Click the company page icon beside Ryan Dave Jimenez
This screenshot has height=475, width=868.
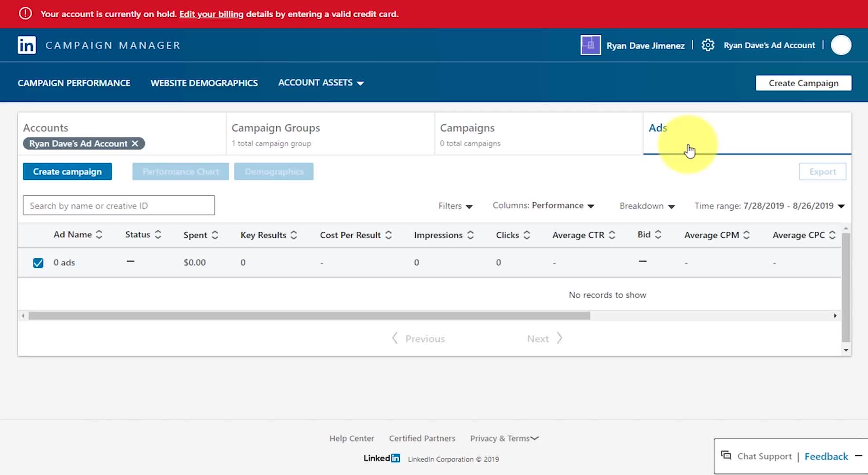point(590,45)
